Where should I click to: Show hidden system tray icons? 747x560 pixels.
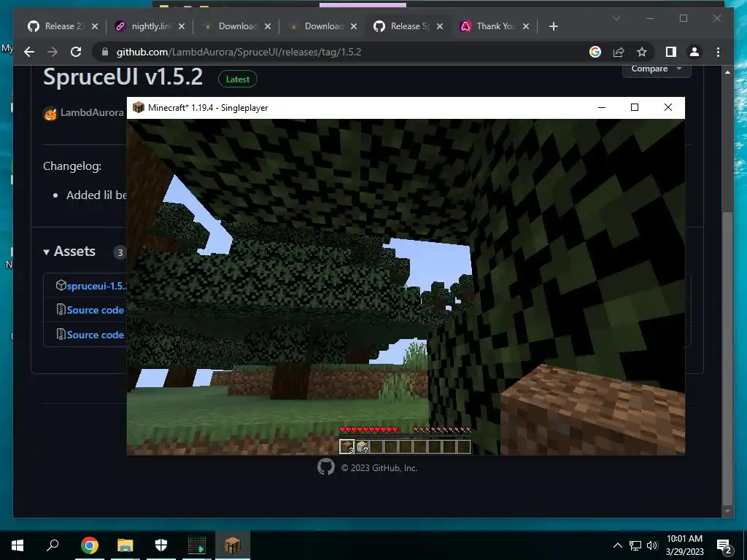[617, 545]
